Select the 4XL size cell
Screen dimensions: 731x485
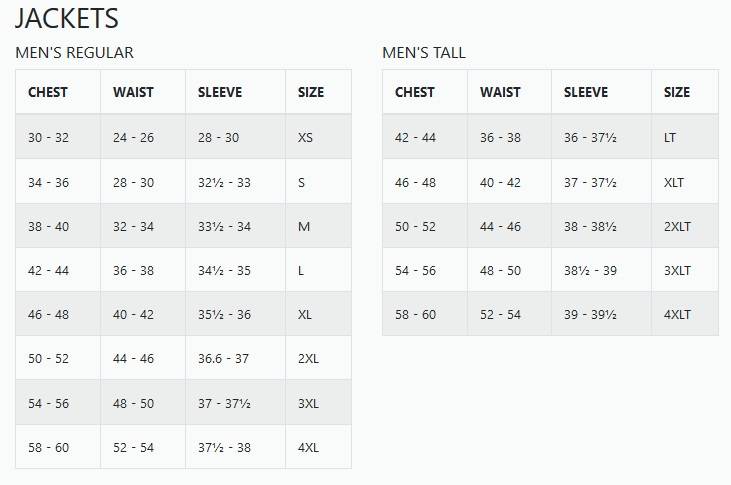pyautogui.click(x=308, y=447)
